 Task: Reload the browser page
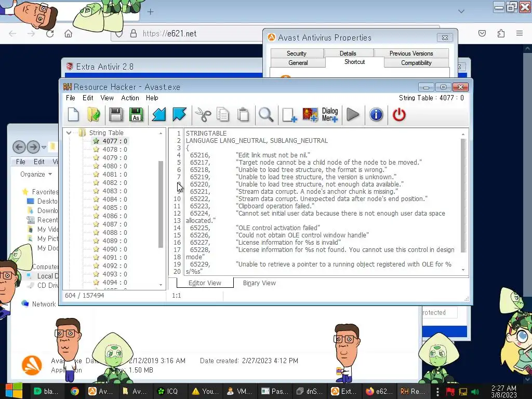pyautogui.click(x=50, y=34)
